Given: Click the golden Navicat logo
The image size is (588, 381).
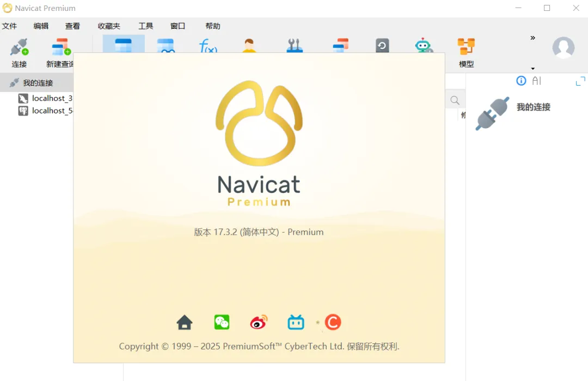Looking at the screenshot, I should tap(259, 123).
